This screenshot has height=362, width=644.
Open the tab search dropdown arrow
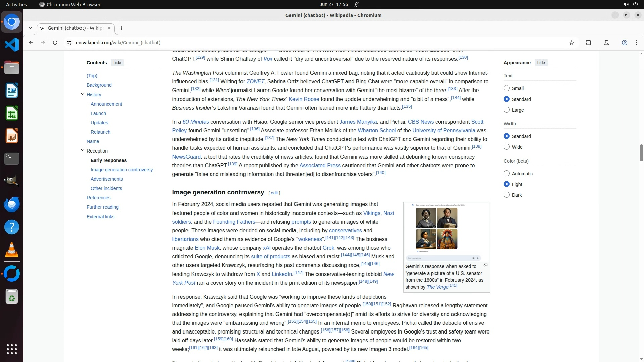30,28
